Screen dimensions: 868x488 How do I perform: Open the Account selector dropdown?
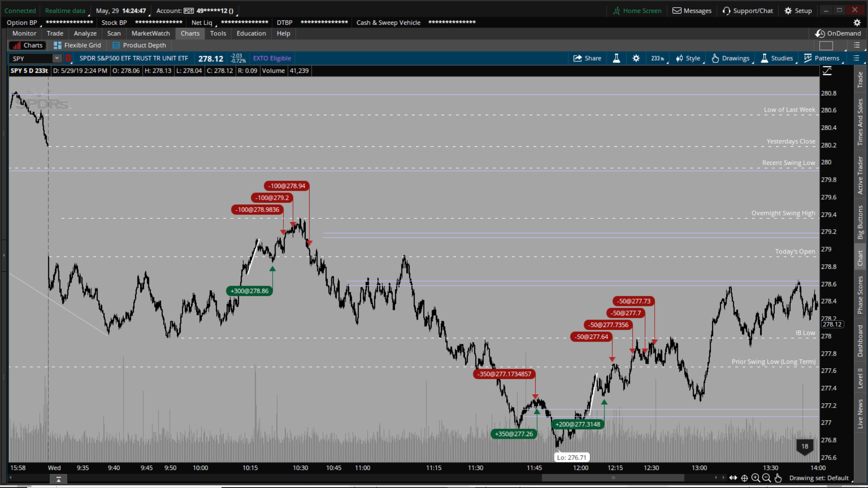click(197, 11)
